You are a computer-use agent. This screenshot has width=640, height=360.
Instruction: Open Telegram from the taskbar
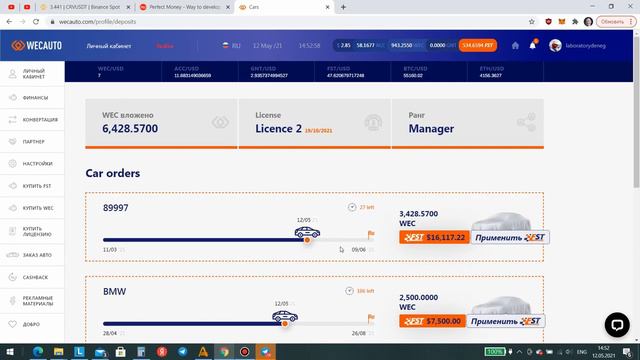pyautogui.click(x=182, y=352)
